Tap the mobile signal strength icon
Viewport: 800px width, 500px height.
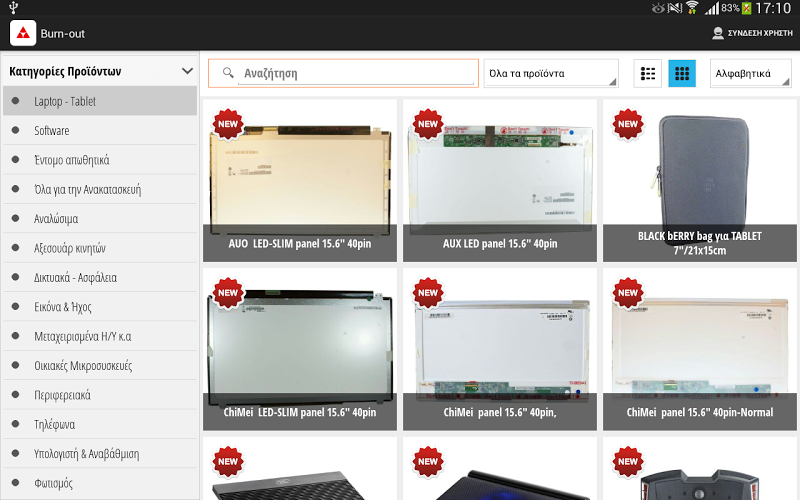point(712,8)
